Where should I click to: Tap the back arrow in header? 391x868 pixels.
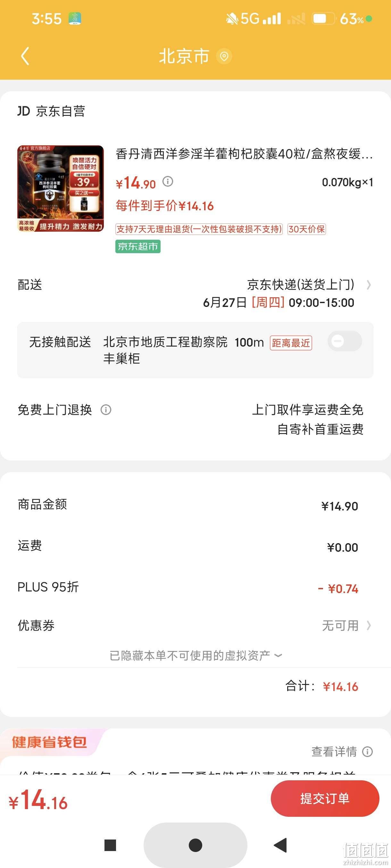point(25,56)
